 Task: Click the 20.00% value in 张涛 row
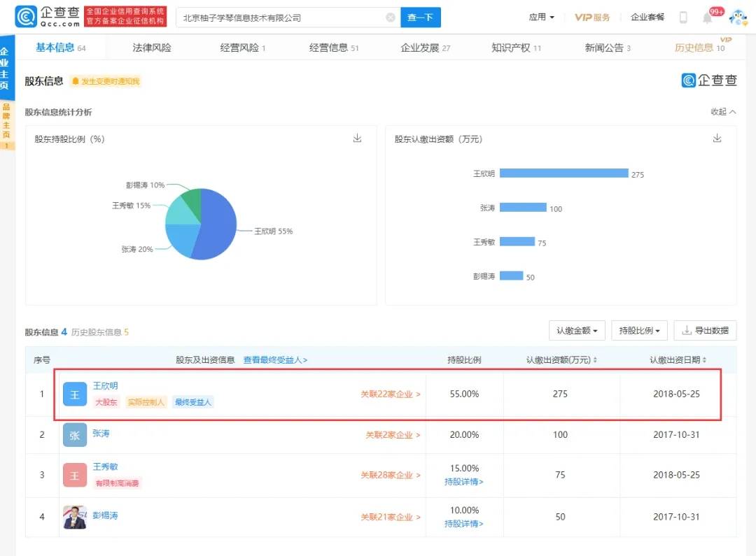coord(464,434)
